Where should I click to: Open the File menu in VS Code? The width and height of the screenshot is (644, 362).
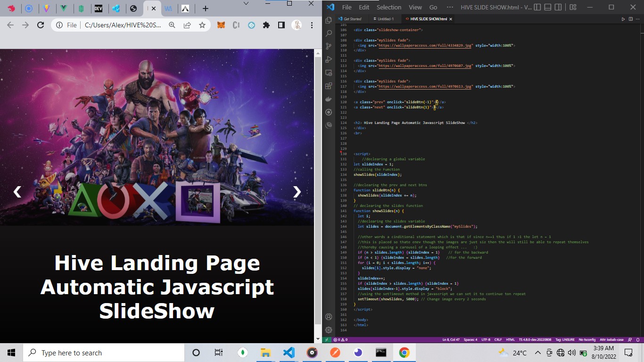(x=347, y=7)
